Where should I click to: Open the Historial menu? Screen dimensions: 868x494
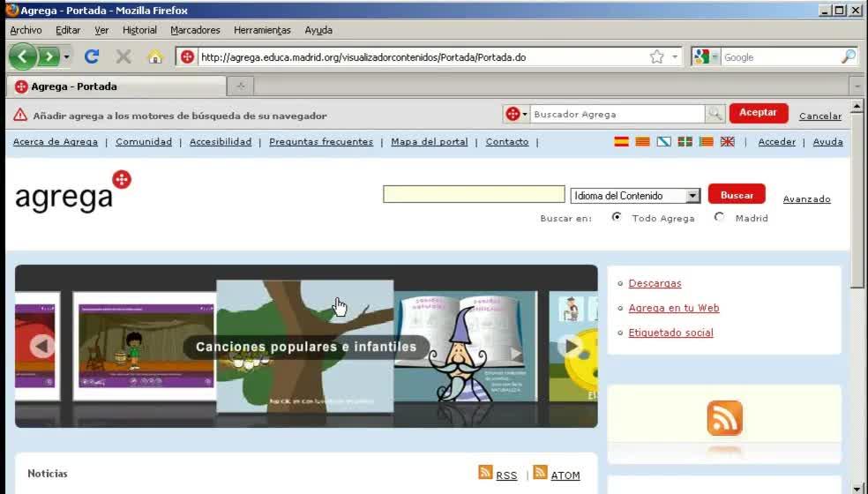[x=139, y=30]
